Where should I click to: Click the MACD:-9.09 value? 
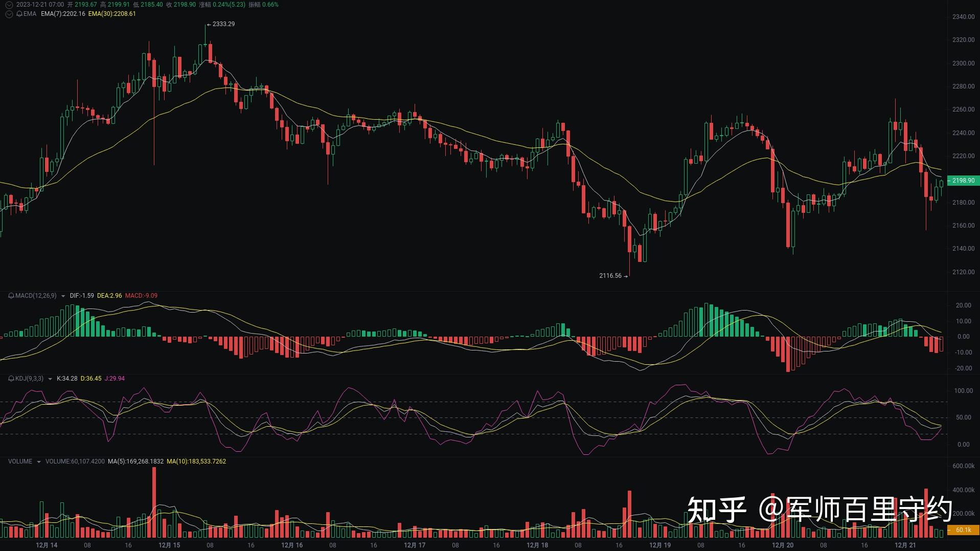click(141, 296)
